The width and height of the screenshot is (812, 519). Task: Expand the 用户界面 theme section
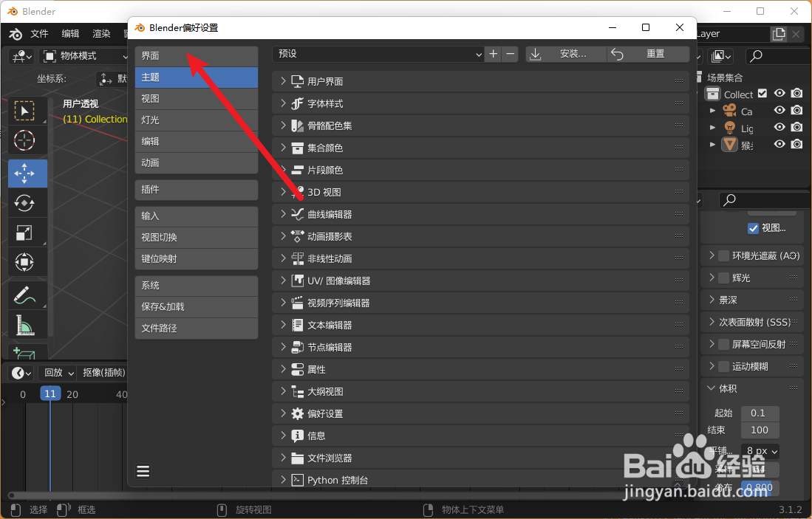(x=480, y=81)
